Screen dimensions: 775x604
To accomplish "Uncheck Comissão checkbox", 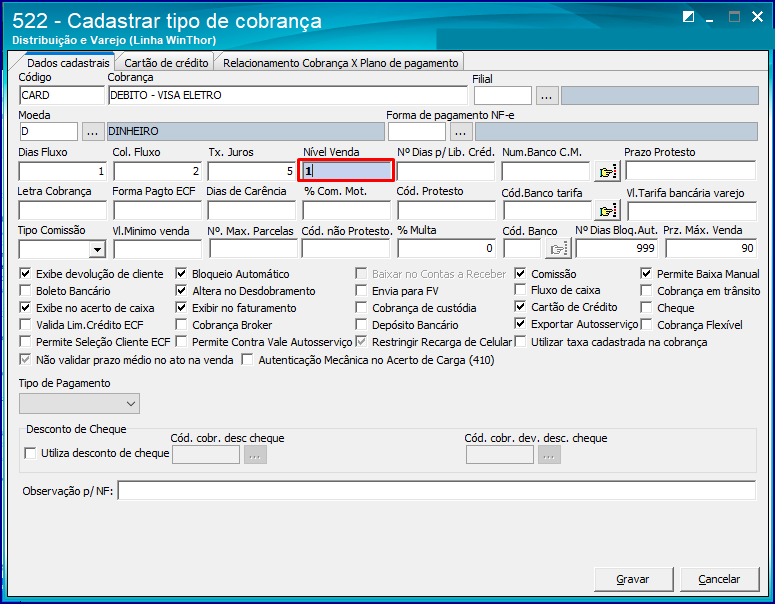I will [520, 273].
